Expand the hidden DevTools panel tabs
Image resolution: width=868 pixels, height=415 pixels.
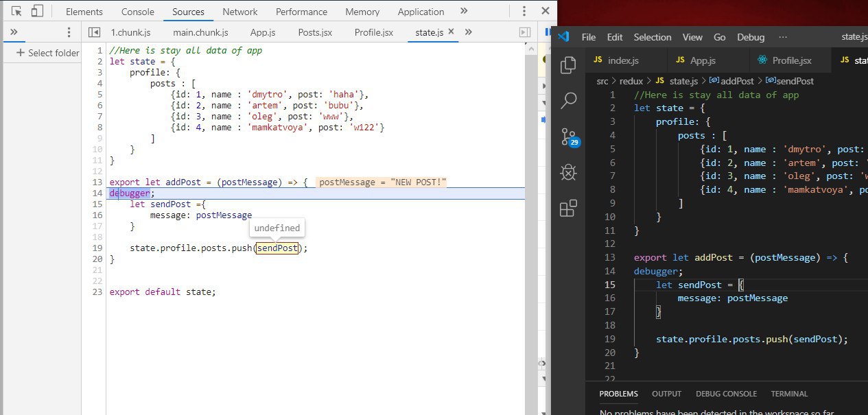coord(464,11)
